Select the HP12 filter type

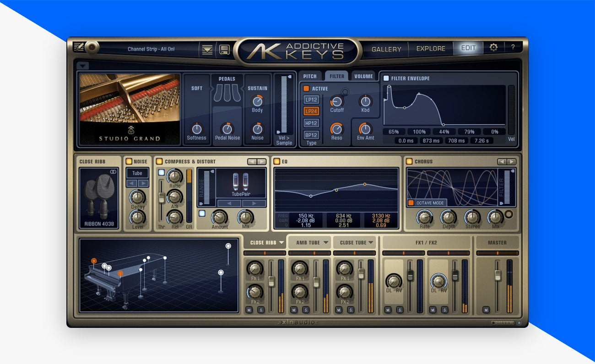[x=312, y=123]
